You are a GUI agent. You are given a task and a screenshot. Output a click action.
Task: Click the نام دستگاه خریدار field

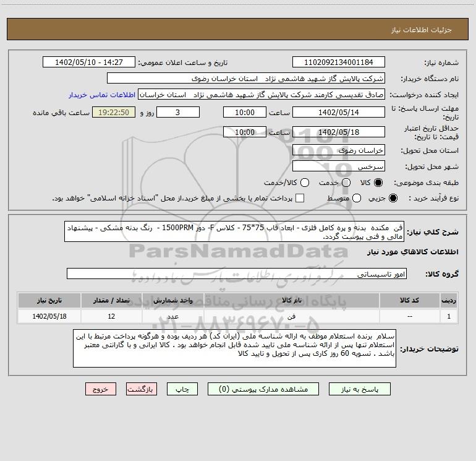point(245,79)
